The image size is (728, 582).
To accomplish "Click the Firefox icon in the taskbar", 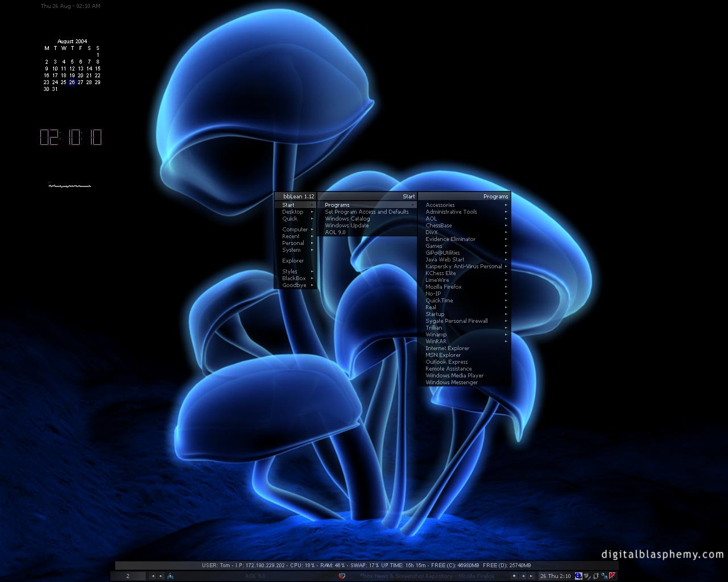I will pos(342,576).
